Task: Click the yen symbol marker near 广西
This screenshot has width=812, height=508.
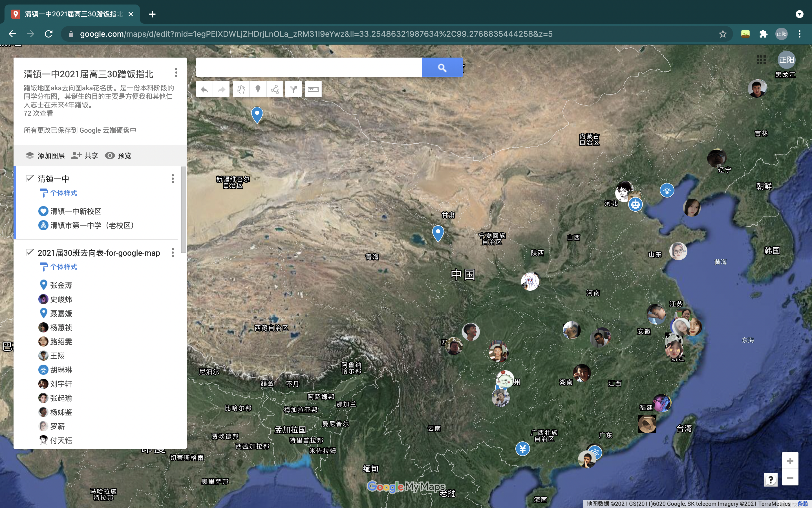Action: (x=522, y=448)
